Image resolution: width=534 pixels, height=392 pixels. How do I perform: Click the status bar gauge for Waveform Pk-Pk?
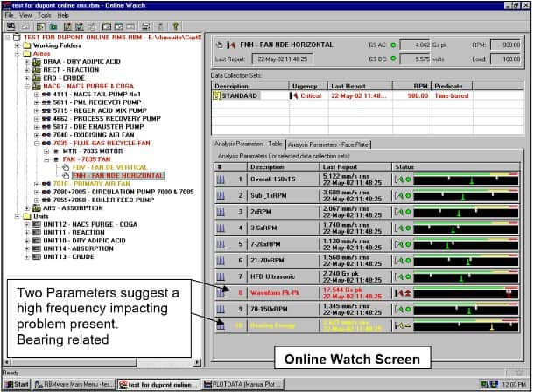(x=466, y=293)
